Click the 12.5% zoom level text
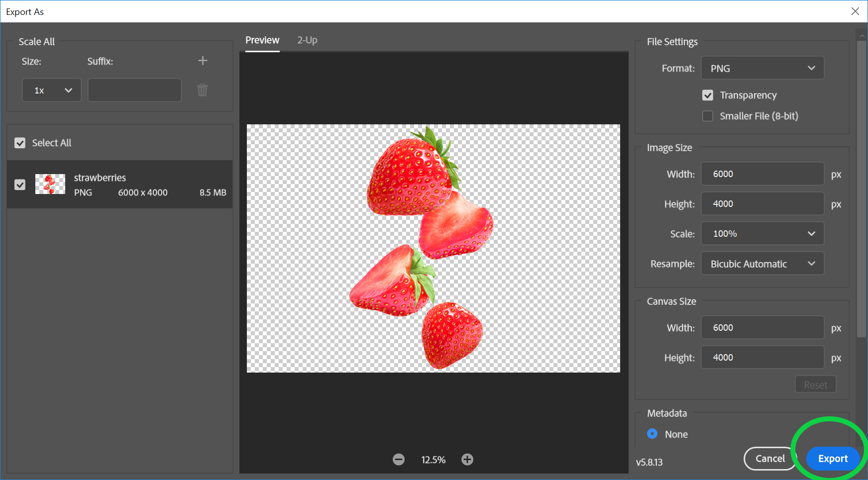868x480 pixels. tap(434, 460)
